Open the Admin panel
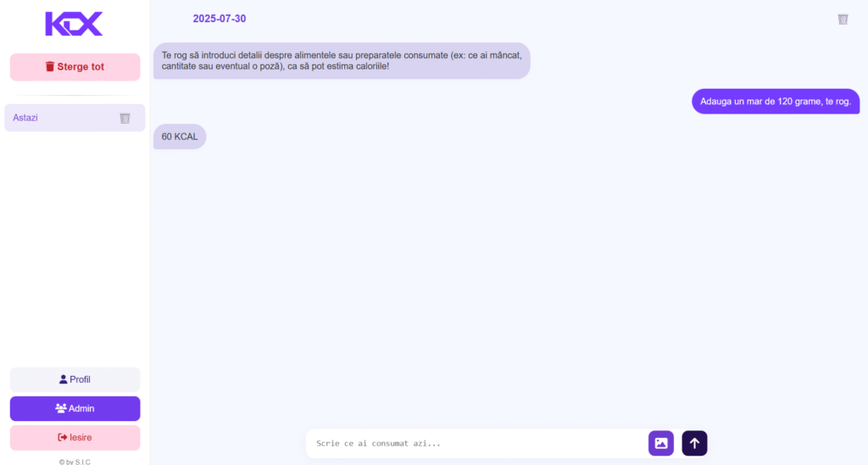The width and height of the screenshot is (868, 465). pos(75,408)
